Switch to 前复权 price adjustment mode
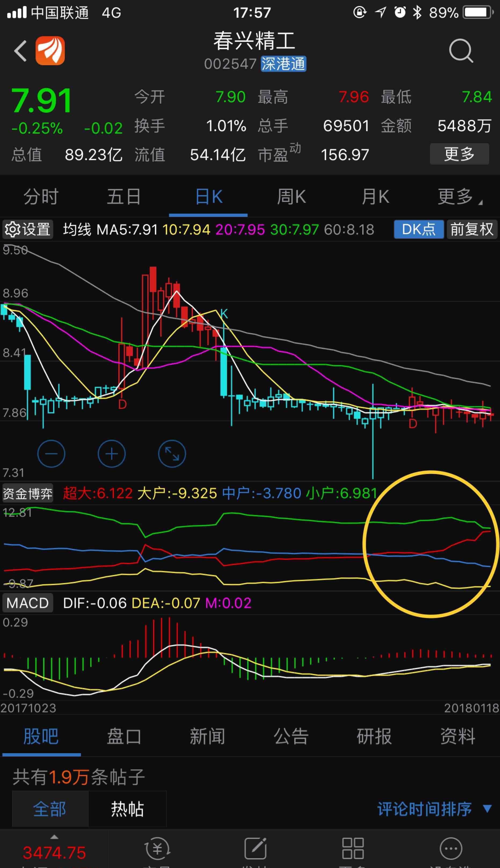500x868 pixels. coord(472,229)
